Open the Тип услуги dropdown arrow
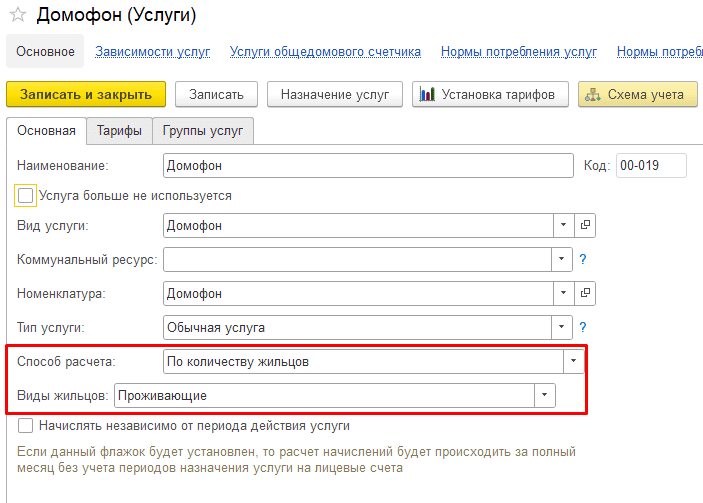 coord(561,327)
